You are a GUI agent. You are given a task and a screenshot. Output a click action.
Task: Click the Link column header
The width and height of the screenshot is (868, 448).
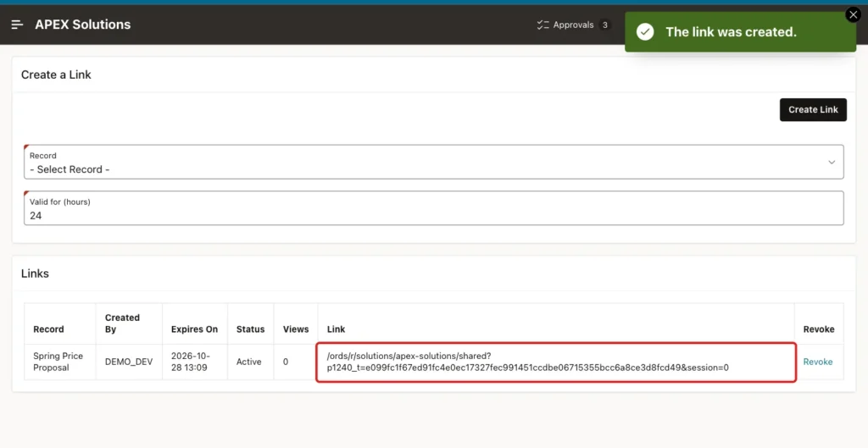coord(336,329)
